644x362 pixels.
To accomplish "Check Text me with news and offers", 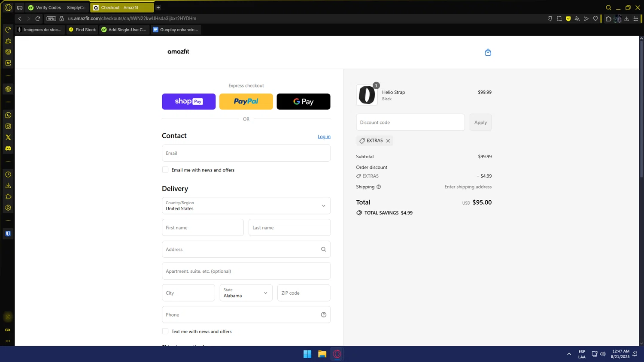I will point(165,331).
